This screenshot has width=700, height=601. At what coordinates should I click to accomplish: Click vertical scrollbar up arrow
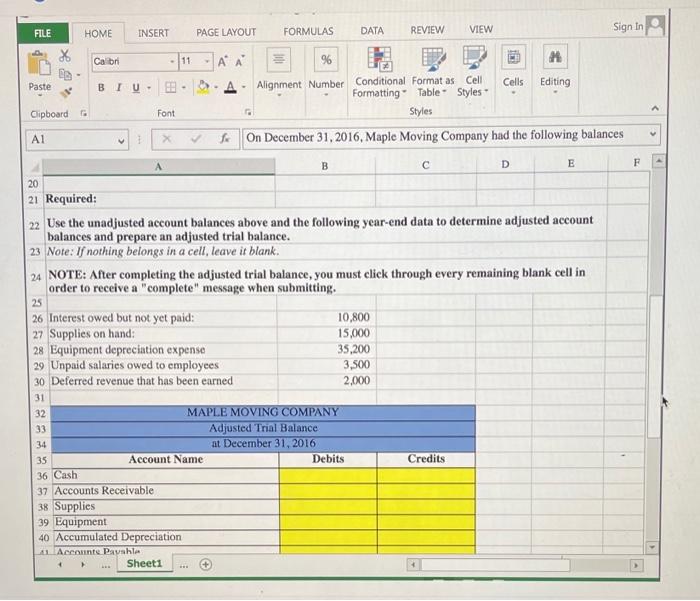coord(658,160)
